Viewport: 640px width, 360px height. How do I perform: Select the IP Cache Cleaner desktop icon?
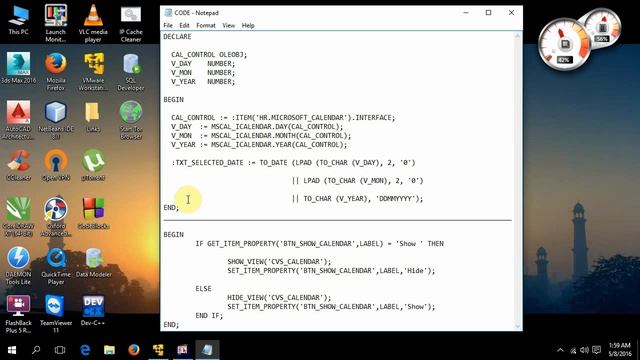131,24
